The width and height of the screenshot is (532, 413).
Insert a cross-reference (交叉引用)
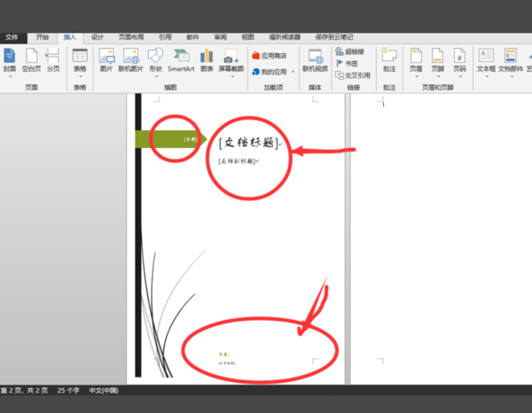click(353, 75)
